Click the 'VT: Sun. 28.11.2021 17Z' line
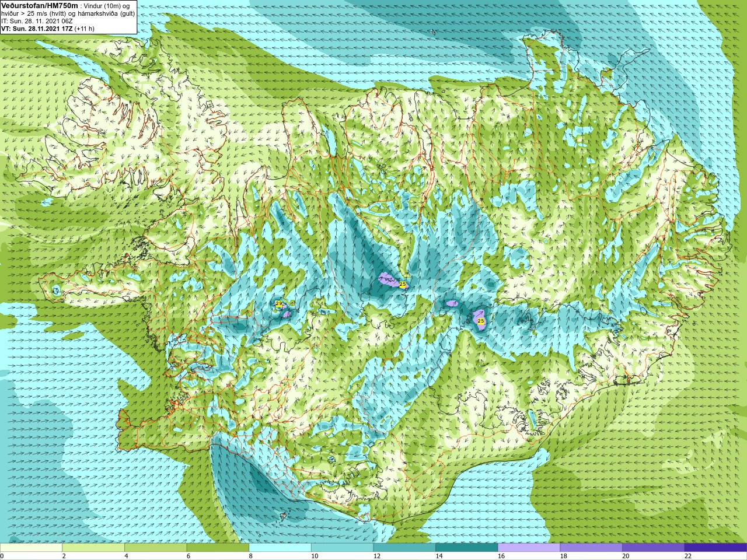 pos(37,29)
